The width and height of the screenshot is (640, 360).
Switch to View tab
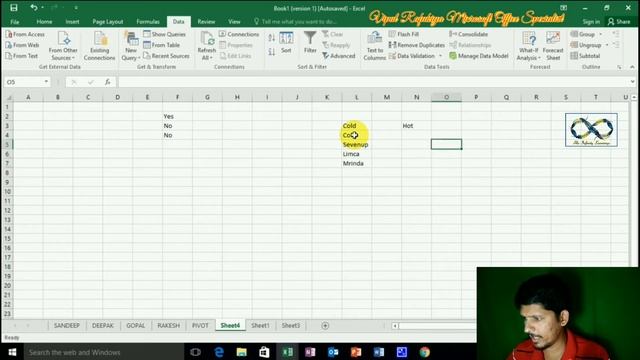point(234,22)
